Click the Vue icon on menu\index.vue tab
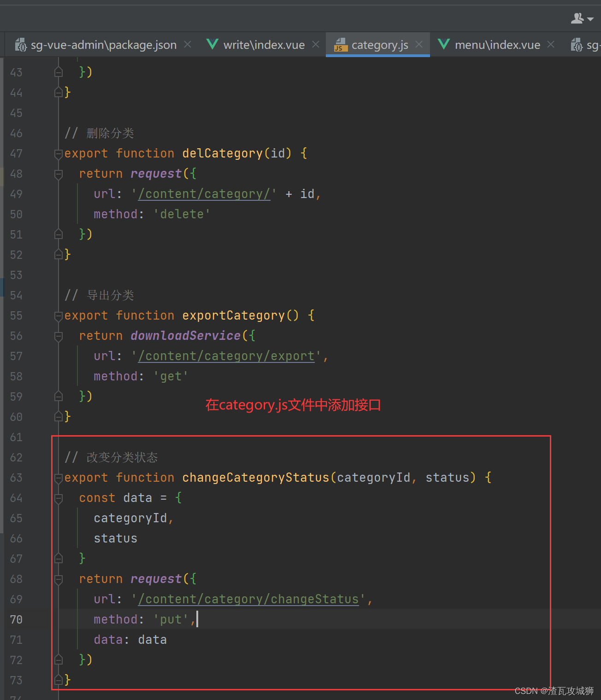The width and height of the screenshot is (601, 700). (444, 44)
